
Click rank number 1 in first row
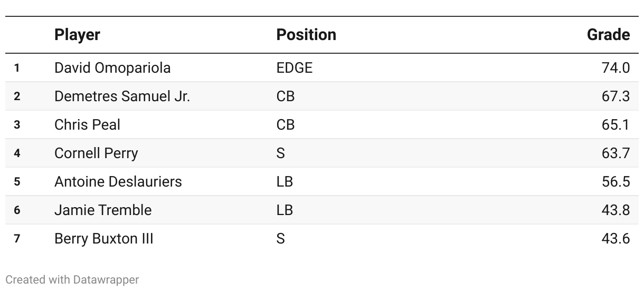pos(17,68)
